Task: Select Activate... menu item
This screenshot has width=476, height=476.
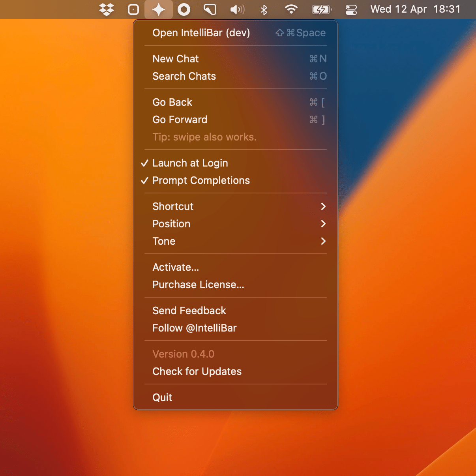Action: tap(236, 267)
